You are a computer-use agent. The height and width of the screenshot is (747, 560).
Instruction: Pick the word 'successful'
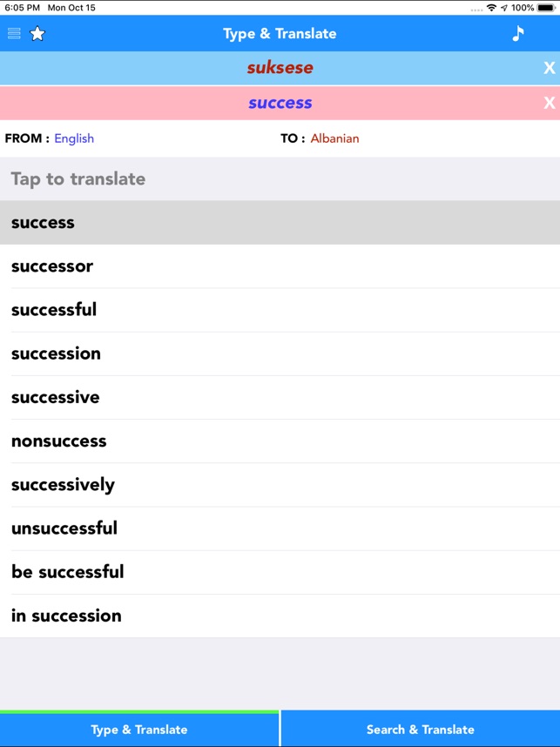tap(280, 310)
